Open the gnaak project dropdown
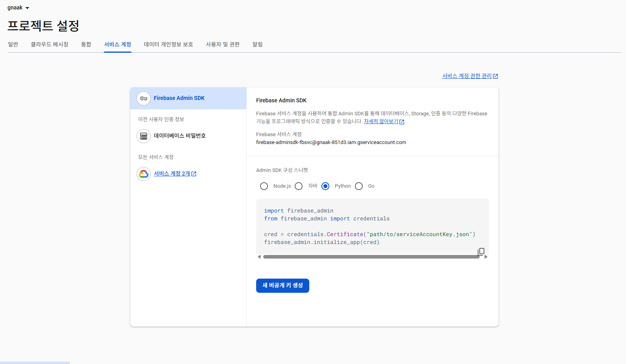626x364 pixels. tap(18, 7)
